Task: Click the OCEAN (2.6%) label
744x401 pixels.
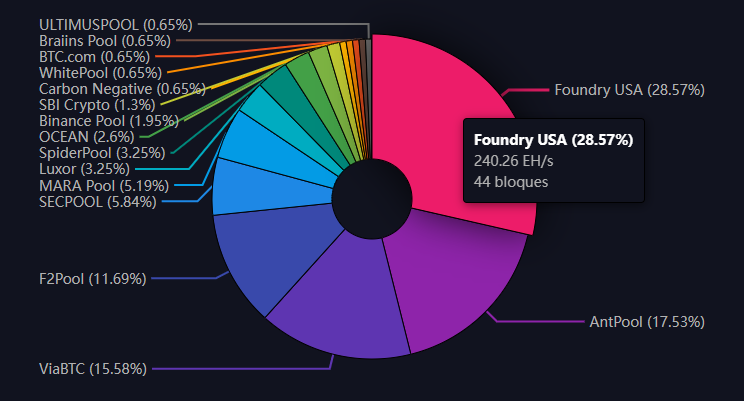Action: [87, 137]
